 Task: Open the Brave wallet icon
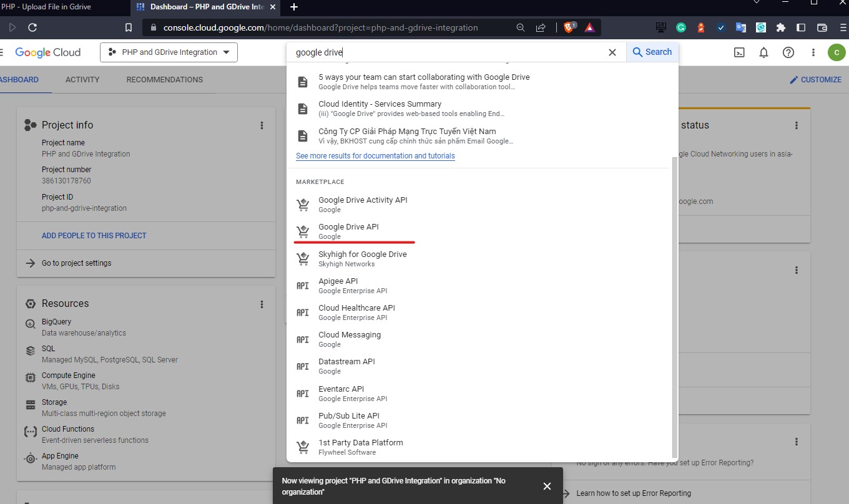[x=822, y=27]
